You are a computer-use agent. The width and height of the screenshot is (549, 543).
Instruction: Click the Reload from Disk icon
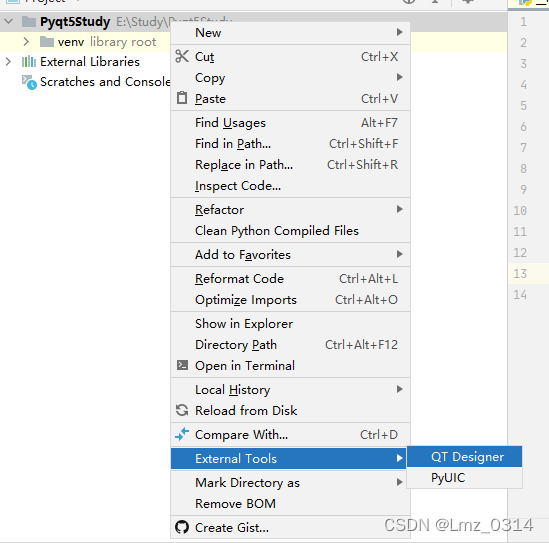click(182, 410)
